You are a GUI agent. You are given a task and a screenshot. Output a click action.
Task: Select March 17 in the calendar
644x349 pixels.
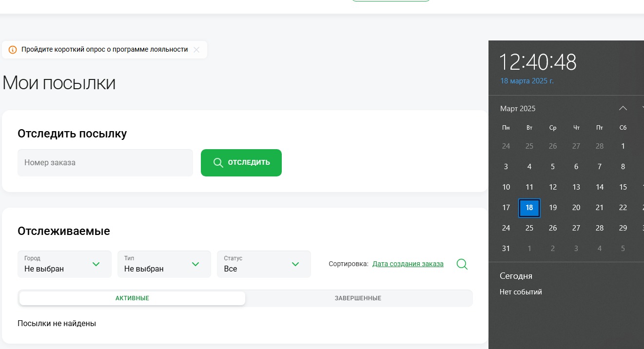coord(506,208)
